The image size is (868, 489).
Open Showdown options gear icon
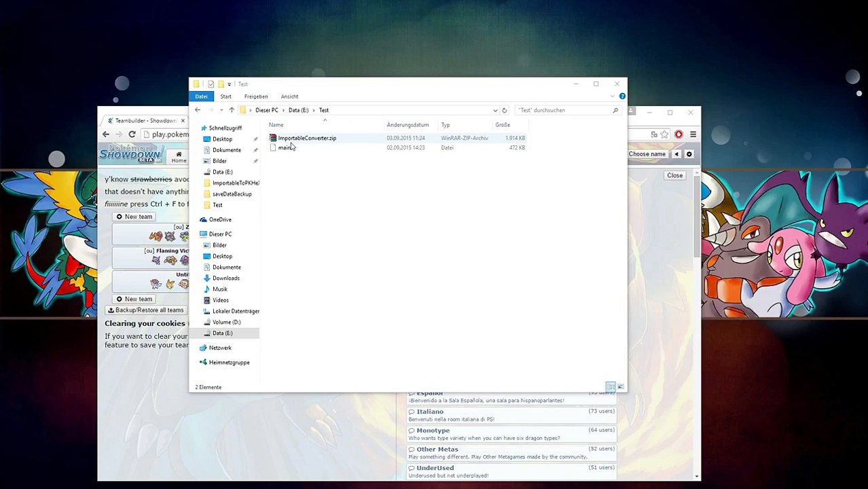[x=689, y=154]
